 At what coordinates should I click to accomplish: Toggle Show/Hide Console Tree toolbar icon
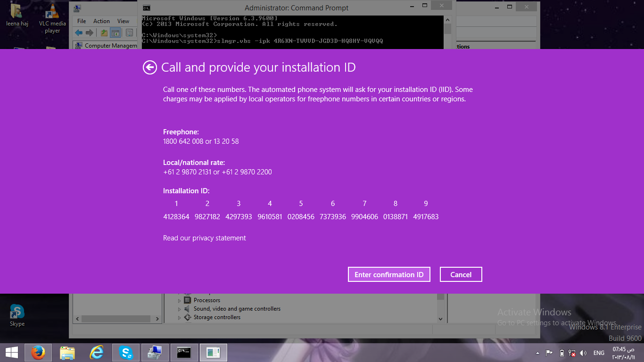coord(115,33)
